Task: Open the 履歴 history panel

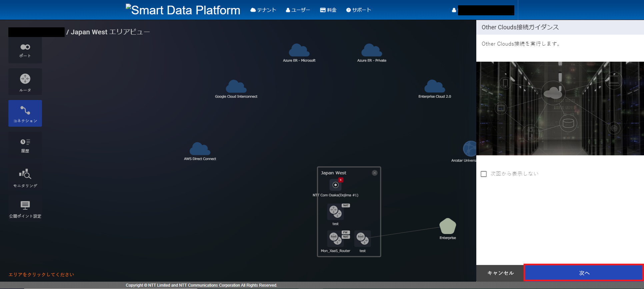Action: [x=25, y=145]
